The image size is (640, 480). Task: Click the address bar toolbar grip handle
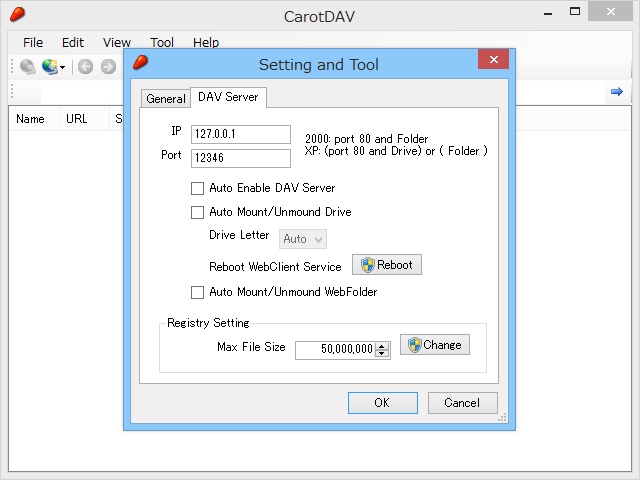tap(12, 91)
